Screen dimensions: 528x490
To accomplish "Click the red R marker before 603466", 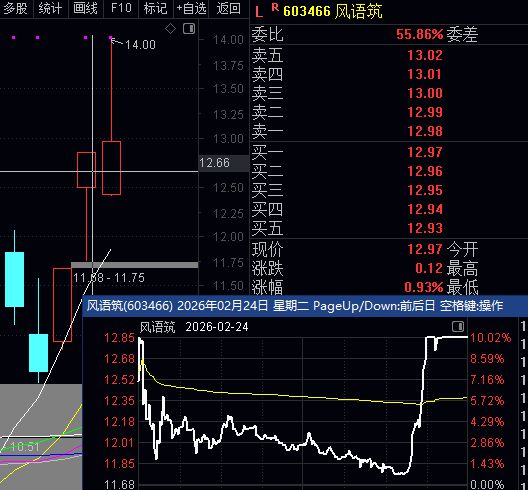I will tap(275, 7).
